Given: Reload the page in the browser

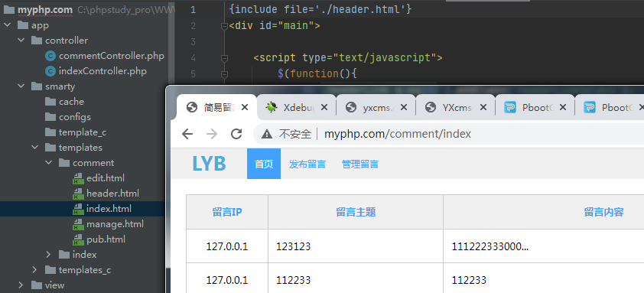Looking at the screenshot, I should pos(236,134).
